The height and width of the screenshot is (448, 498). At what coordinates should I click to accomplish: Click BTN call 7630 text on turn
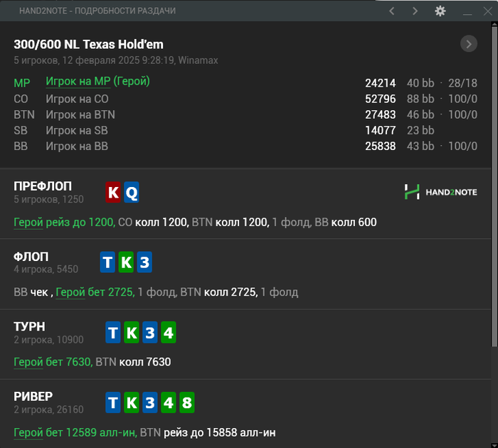[x=133, y=362]
